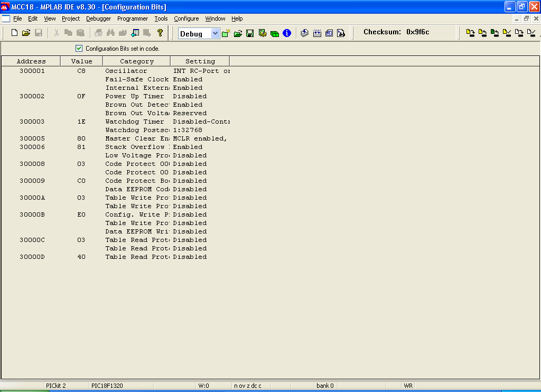This screenshot has height=392, width=541.
Task: Toggle Configuration Bits set in code checkbox
Action: coord(79,48)
